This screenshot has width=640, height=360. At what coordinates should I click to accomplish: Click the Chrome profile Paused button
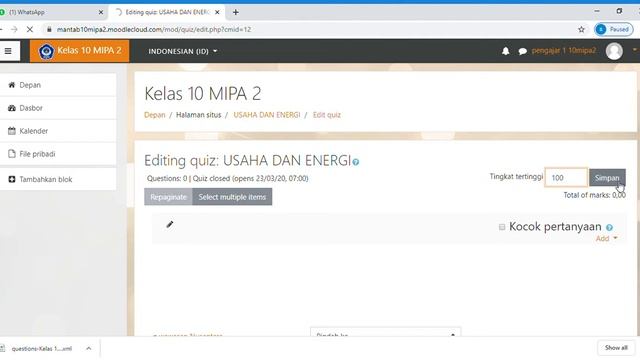613,29
